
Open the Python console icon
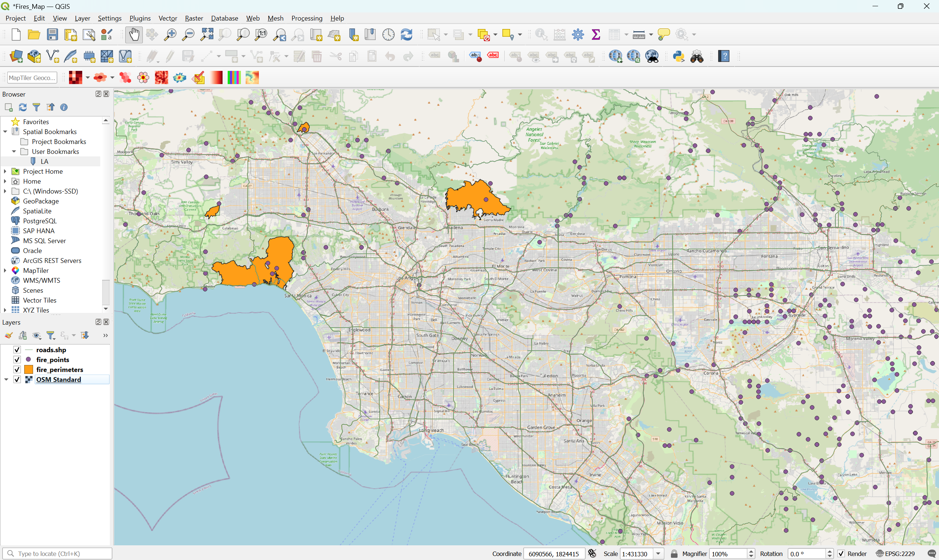click(679, 57)
